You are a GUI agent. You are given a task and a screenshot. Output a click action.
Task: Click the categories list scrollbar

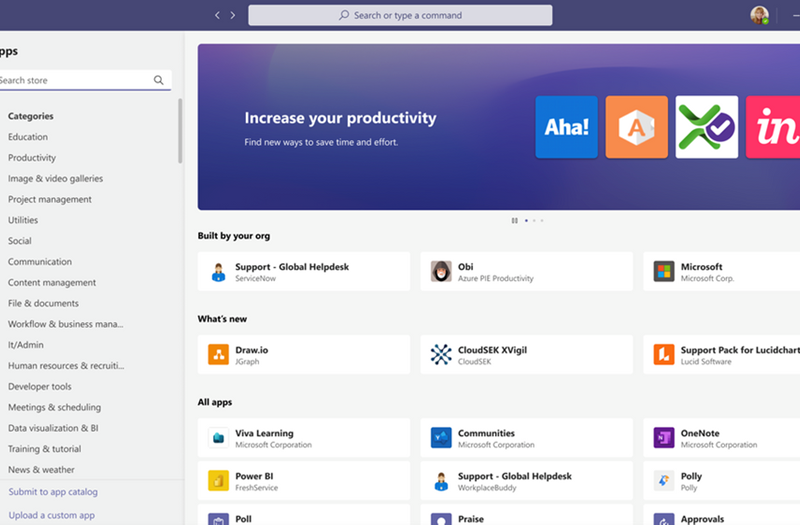[x=180, y=131]
